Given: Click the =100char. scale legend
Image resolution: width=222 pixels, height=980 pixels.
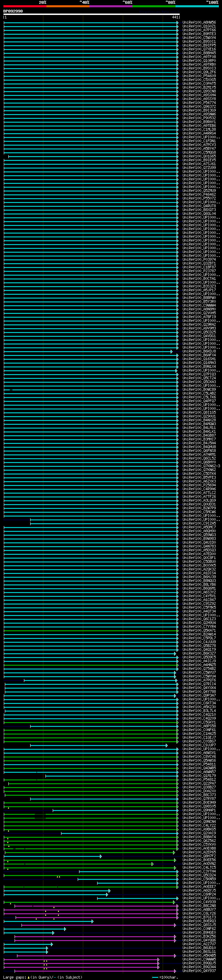Looking at the screenshot, I should [x=165, y=977].
